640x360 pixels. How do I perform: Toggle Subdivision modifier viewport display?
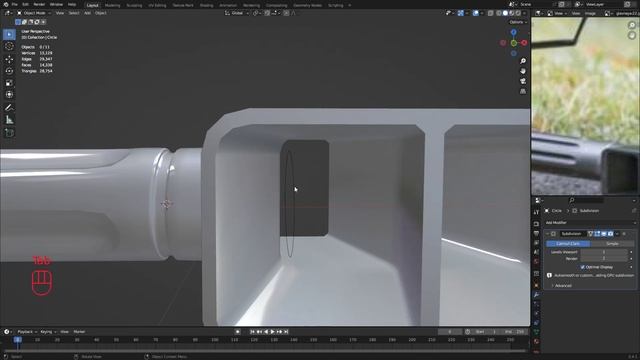(x=604, y=234)
